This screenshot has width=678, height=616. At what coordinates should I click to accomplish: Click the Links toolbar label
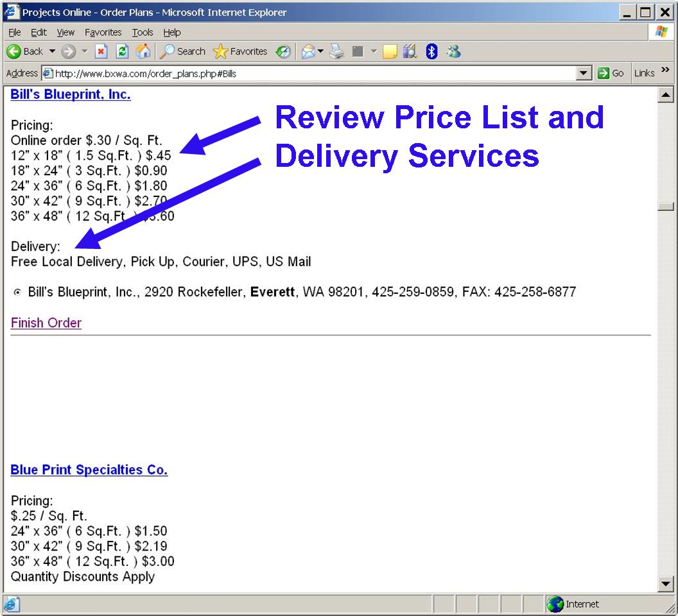point(644,74)
